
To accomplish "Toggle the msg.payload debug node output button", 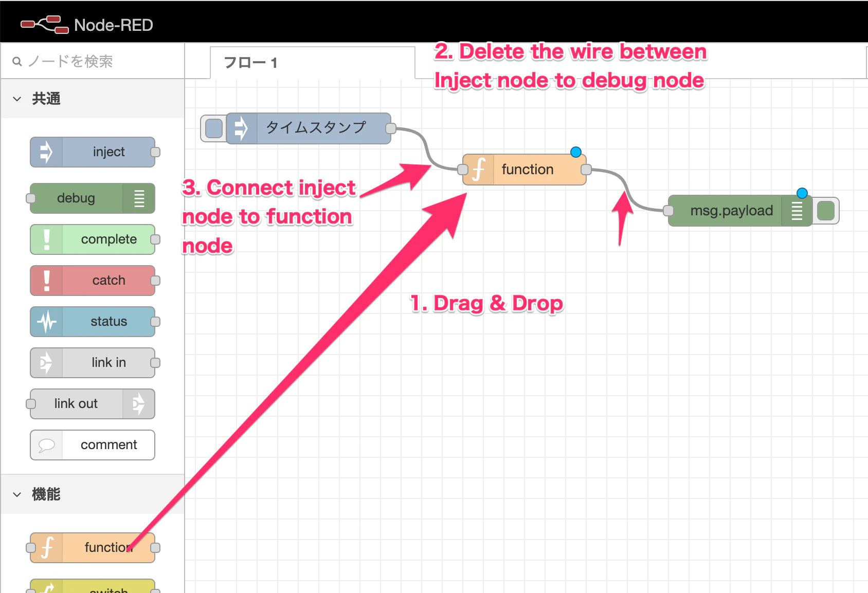I will 826,211.
